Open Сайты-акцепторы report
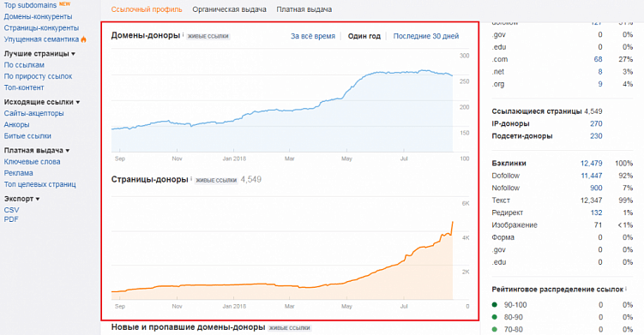The height and width of the screenshot is (335, 644). coord(34,113)
